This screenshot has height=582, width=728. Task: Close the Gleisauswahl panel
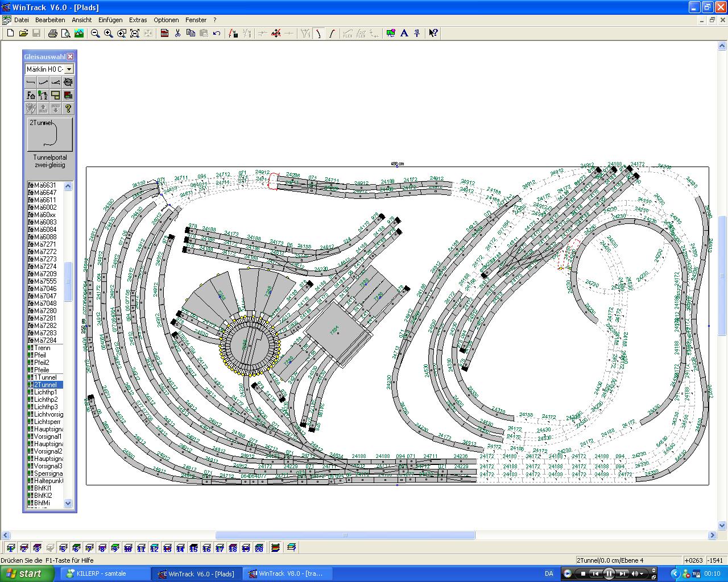[71, 57]
